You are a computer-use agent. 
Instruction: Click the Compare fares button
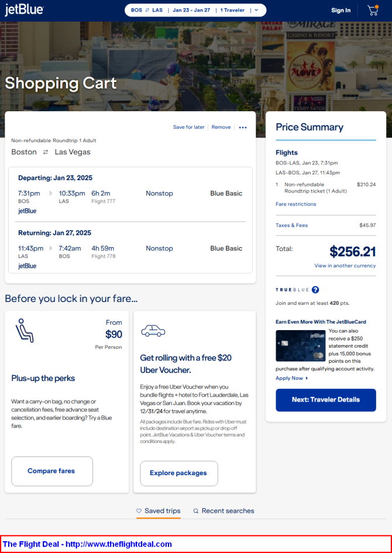coord(51,471)
